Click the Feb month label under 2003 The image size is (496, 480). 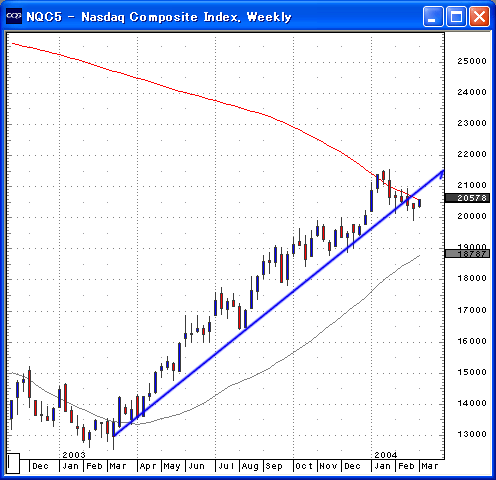click(x=94, y=466)
